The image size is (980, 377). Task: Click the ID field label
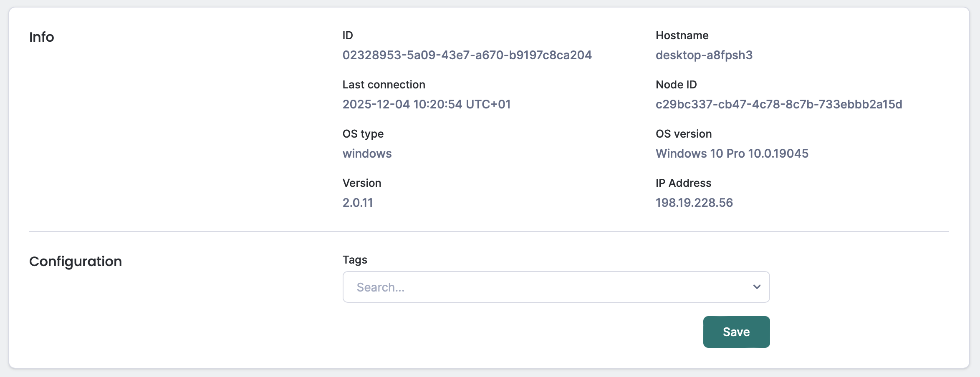click(x=347, y=35)
